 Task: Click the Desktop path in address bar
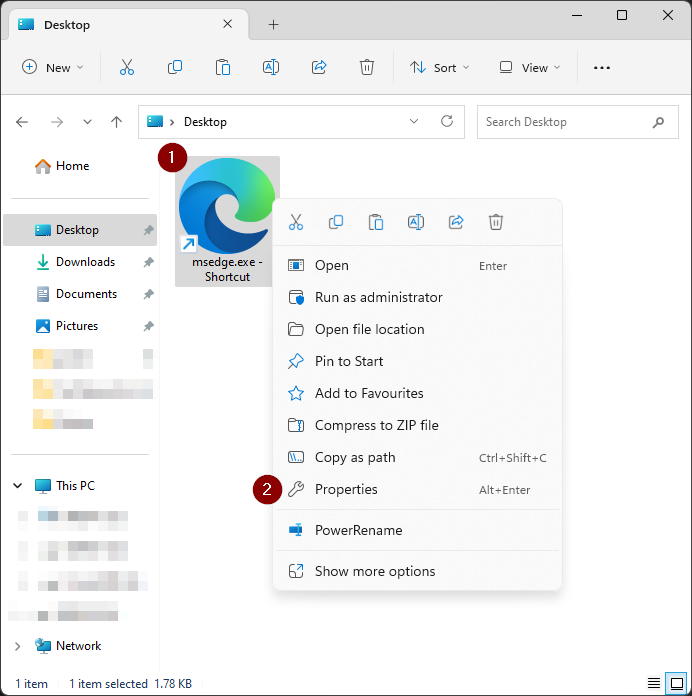point(205,122)
